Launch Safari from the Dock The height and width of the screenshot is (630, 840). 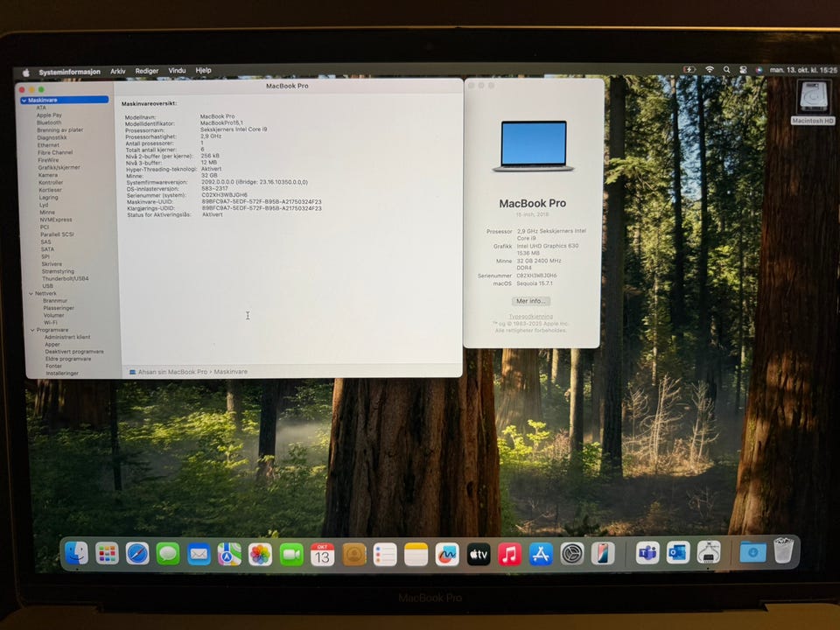pyautogui.click(x=137, y=554)
